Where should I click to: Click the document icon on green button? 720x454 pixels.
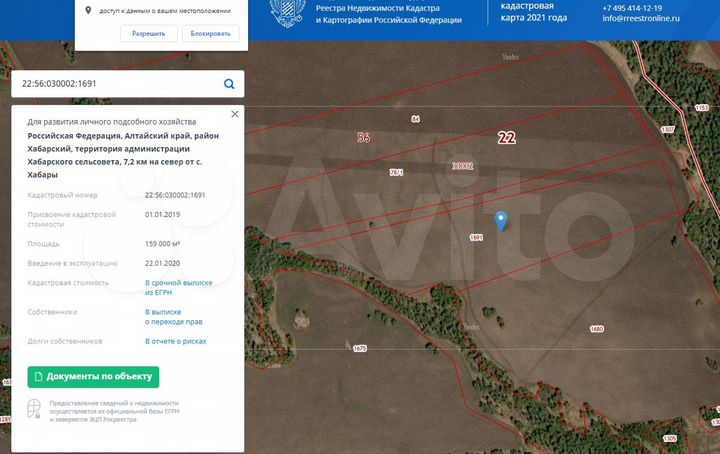(x=39, y=377)
